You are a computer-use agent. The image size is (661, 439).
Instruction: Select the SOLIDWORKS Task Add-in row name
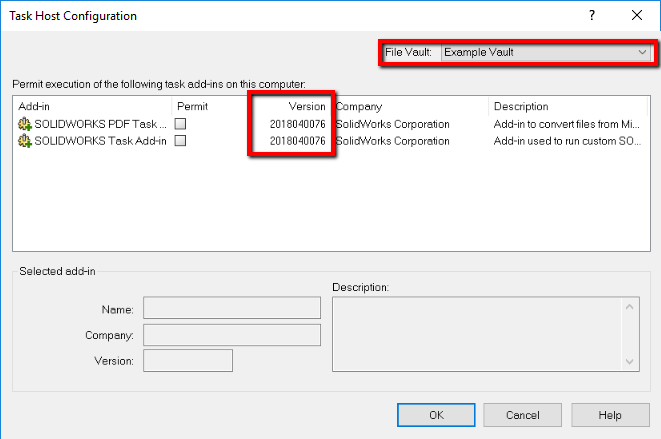pyautogui.click(x=100, y=141)
